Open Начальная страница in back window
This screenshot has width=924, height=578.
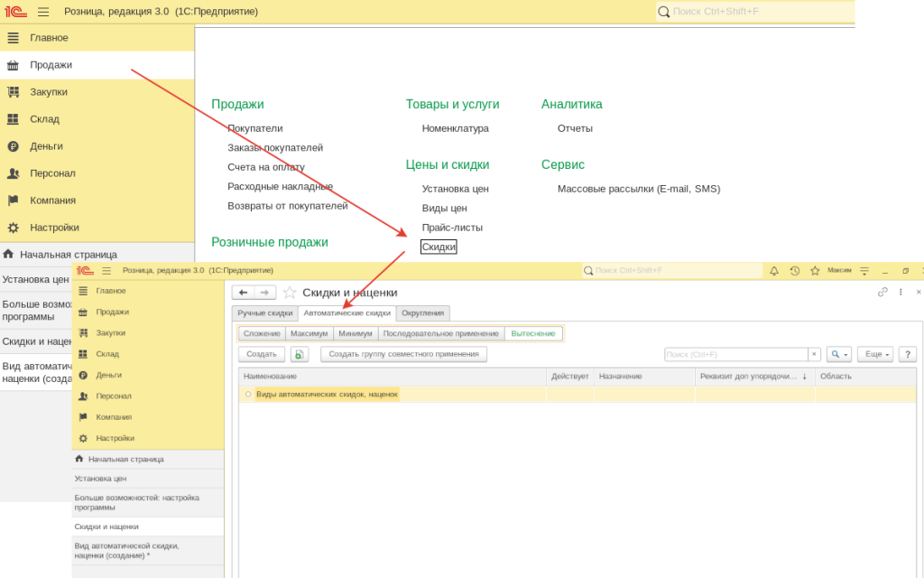tap(97, 254)
